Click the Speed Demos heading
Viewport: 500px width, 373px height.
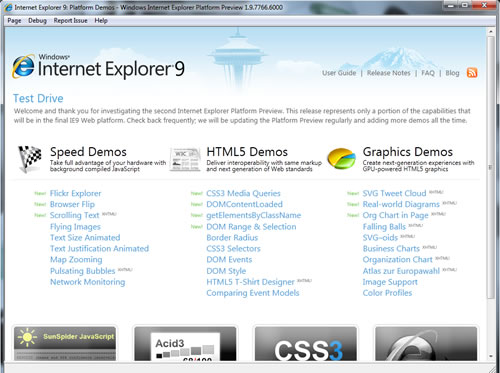[88, 152]
